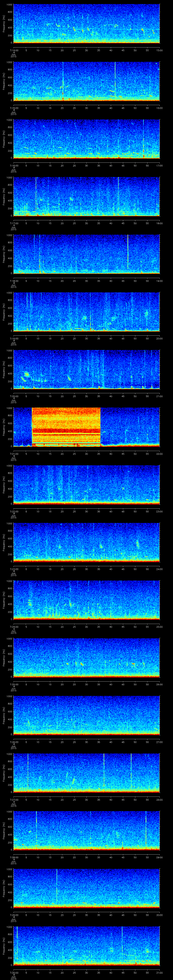Open the spectrogram starting at 7:24:00
173x980 pixels.
coord(86,600)
